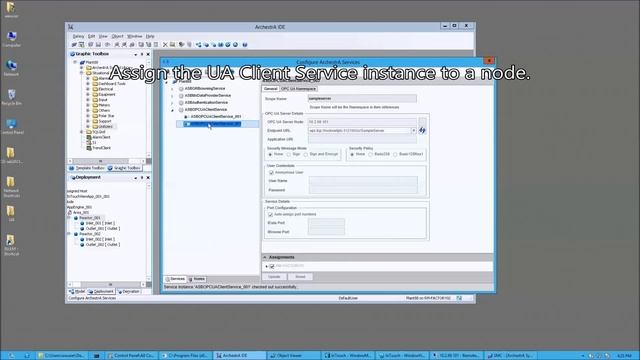This screenshot has width=640, height=360.
Task: Check the node checkbox under Assignments
Action: [272, 266]
